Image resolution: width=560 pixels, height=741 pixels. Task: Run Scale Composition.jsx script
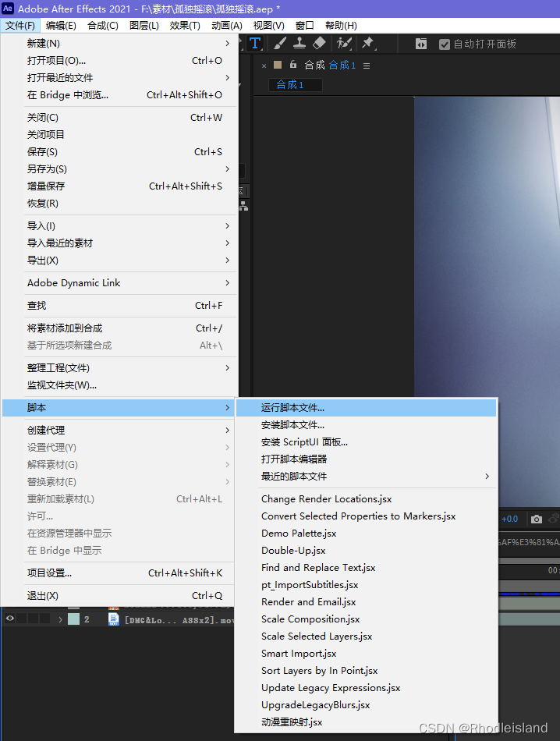367,619
